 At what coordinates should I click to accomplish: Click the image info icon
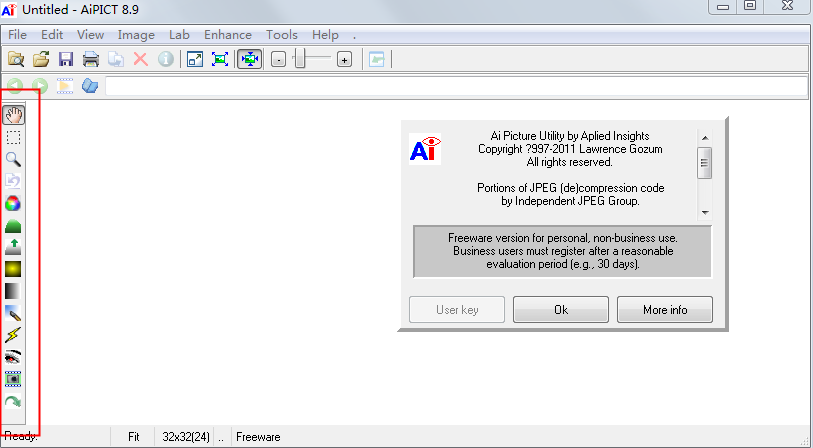point(165,59)
